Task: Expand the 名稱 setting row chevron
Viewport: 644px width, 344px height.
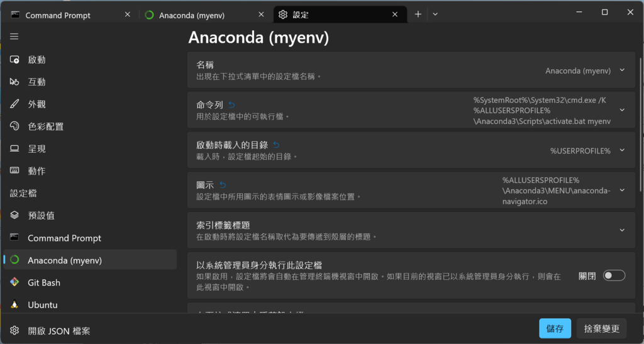Action: [622, 70]
